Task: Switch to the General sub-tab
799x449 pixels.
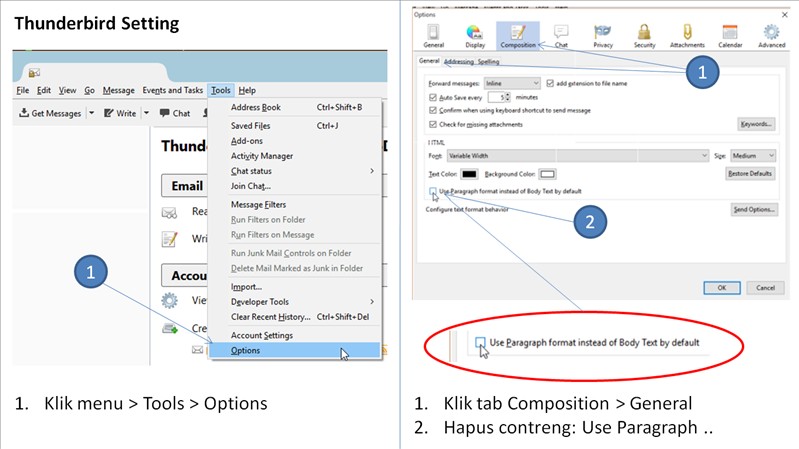Action: [x=429, y=61]
